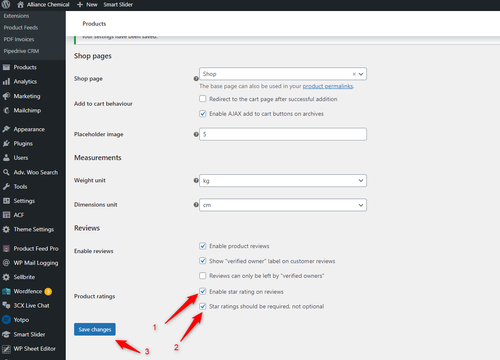
Task: Click the Users person icon
Action: pos(6,158)
